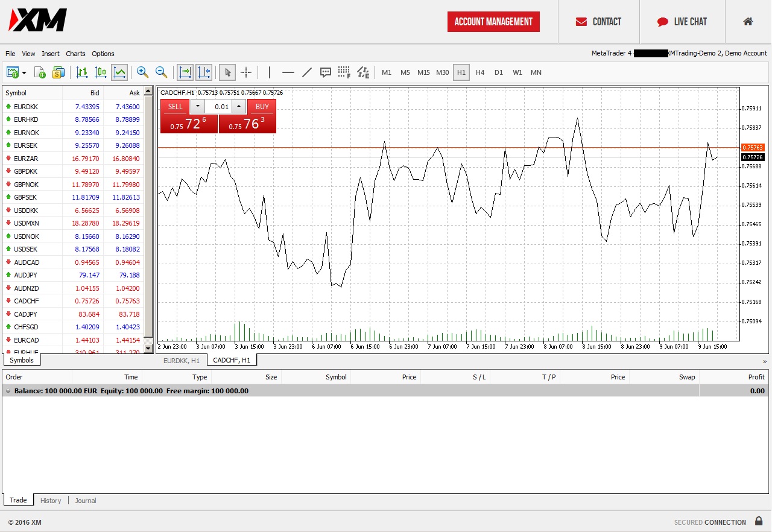Toggle auto scroll on the chart
Screen dimensions: 772x532
[185, 72]
